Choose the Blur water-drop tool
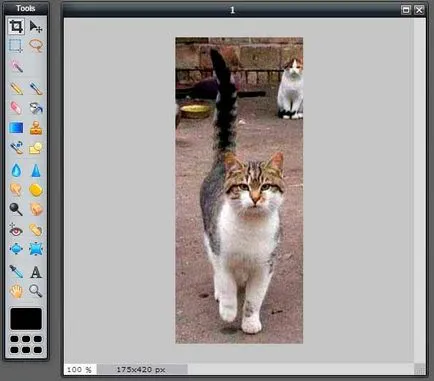The height and width of the screenshot is (381, 434). [16, 170]
